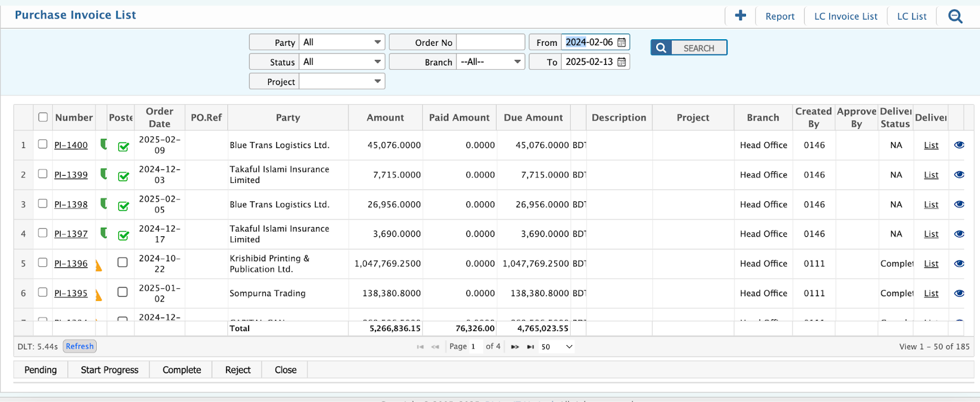Check the row checkbox for PI-1396
Image resolution: width=980 pixels, height=402 pixels.
click(x=42, y=262)
